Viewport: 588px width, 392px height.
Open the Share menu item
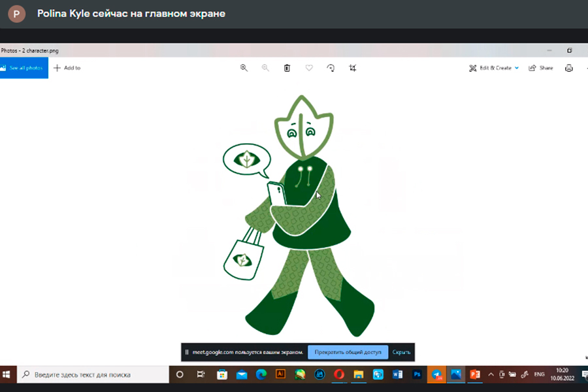point(540,68)
